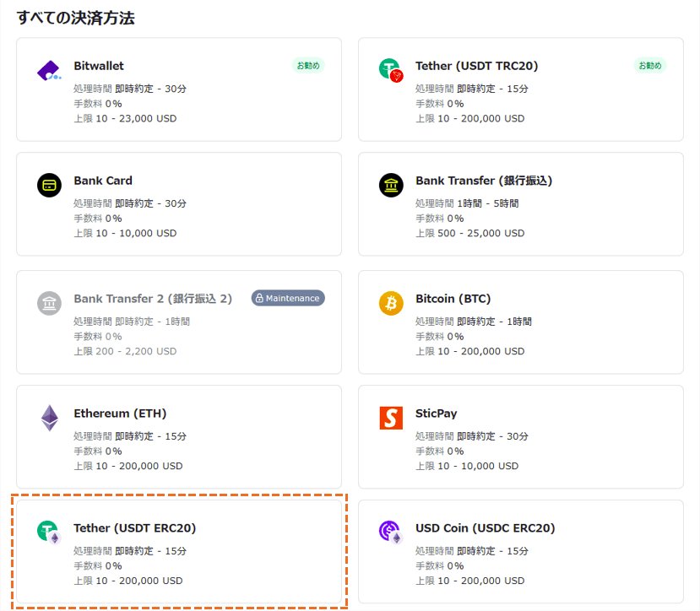Click the Tether TRC20 logo icon
This screenshot has width=700, height=611.
click(x=391, y=71)
